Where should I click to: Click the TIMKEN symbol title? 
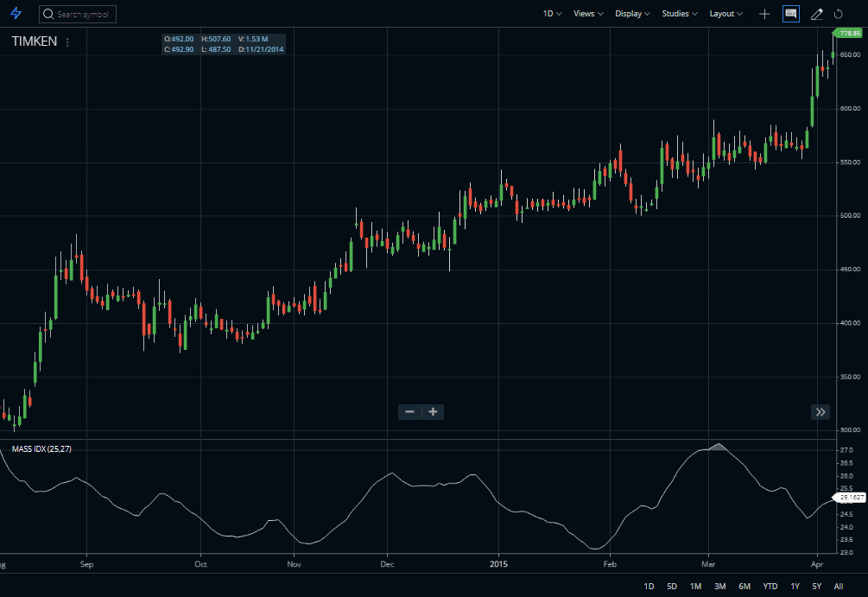click(35, 41)
